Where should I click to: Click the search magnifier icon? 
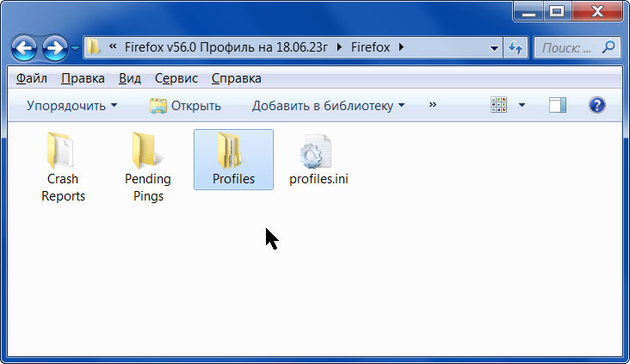(608, 47)
